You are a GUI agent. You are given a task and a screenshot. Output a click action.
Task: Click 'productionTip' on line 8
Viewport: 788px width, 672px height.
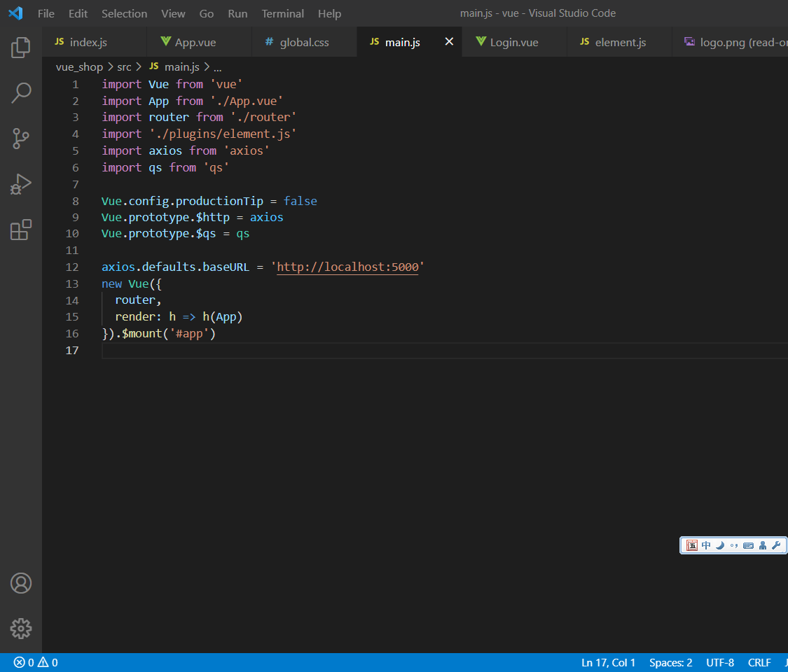click(x=219, y=201)
